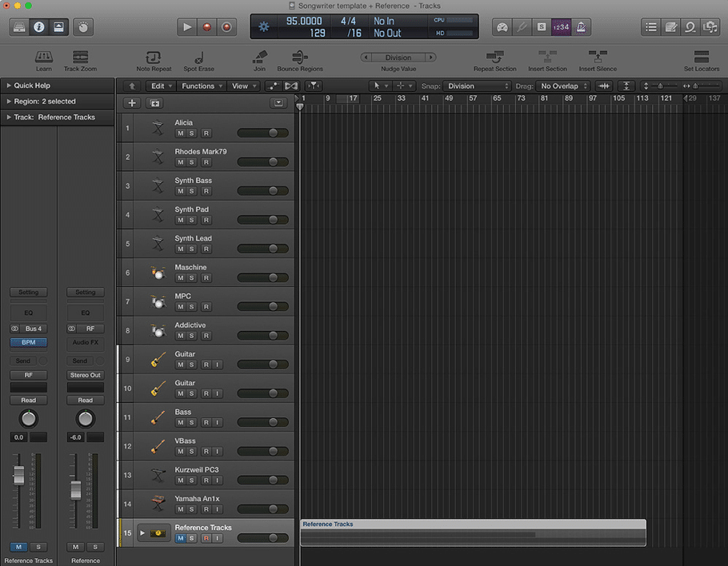Toggle the Count-in 1234 button
The height and width of the screenshot is (566, 728).
coord(561,27)
